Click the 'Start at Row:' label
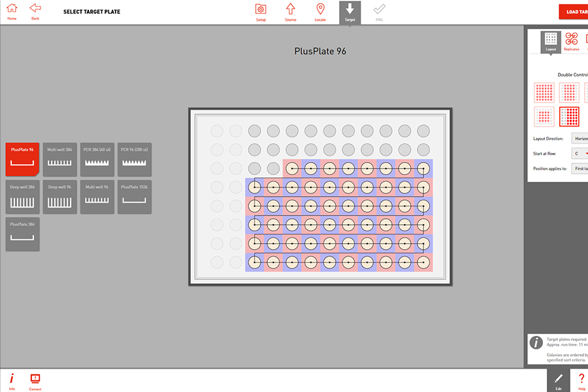Screen dimensions: 588x392 click(544, 154)
